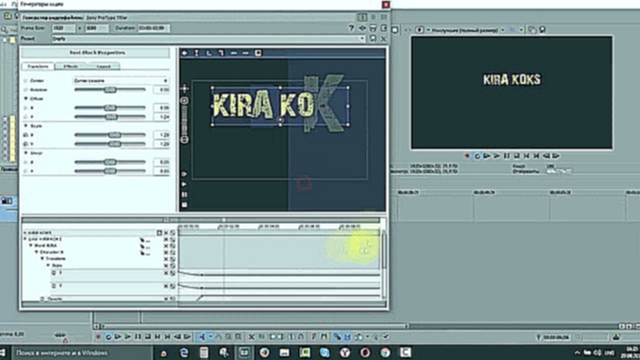
Task: Click the record button in main transport bar
Action: [x=98, y=337]
